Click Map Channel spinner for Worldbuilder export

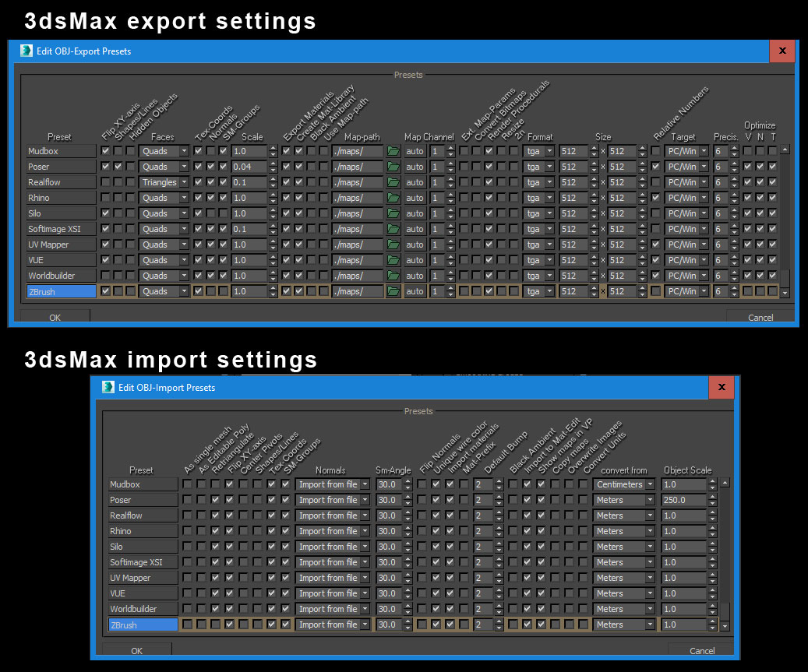click(x=450, y=276)
